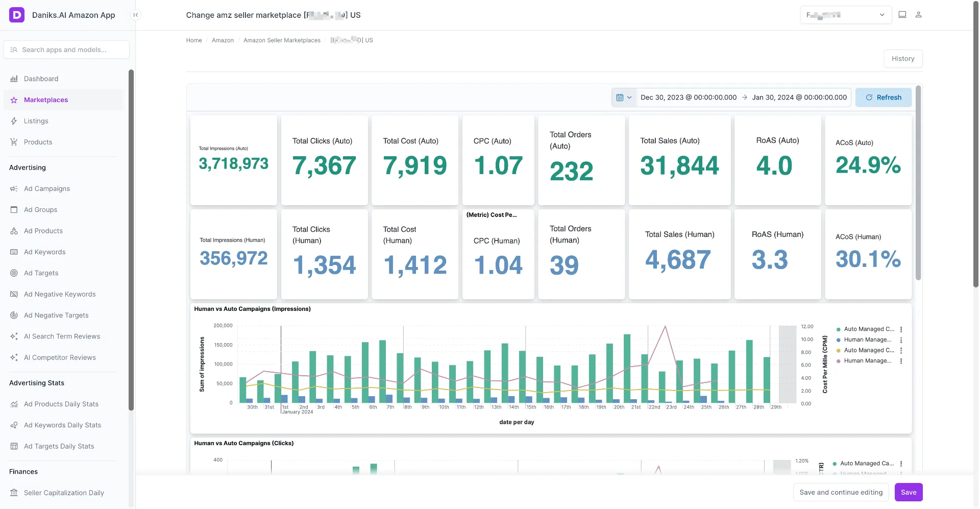Click the Ad Products shapes icon
This screenshot has width=980, height=509.
pos(14,231)
